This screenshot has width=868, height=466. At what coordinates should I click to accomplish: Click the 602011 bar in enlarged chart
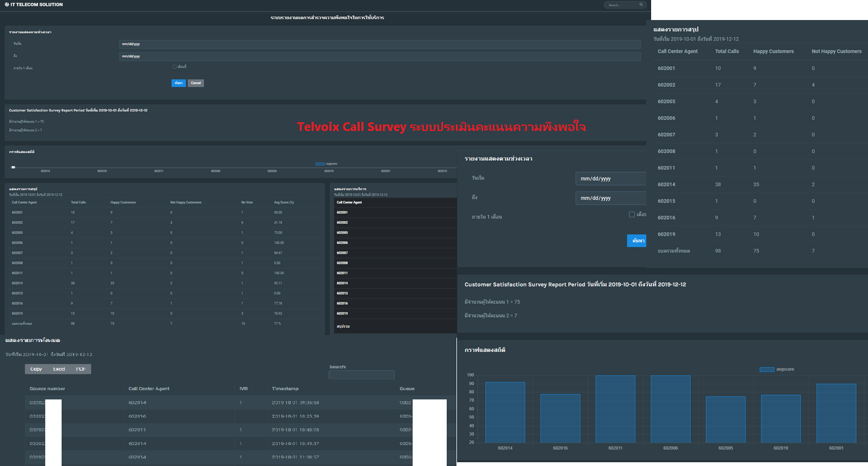tap(615, 409)
